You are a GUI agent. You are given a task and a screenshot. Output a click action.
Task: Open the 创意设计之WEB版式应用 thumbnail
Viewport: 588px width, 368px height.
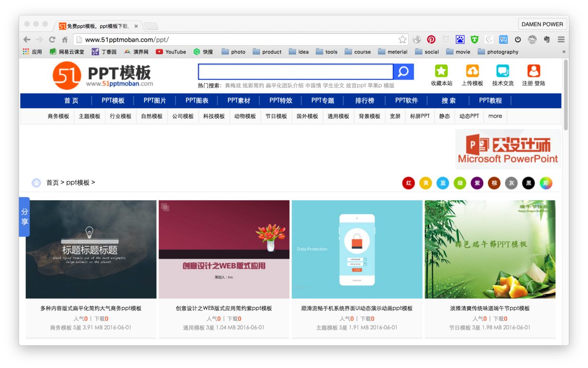click(x=224, y=249)
